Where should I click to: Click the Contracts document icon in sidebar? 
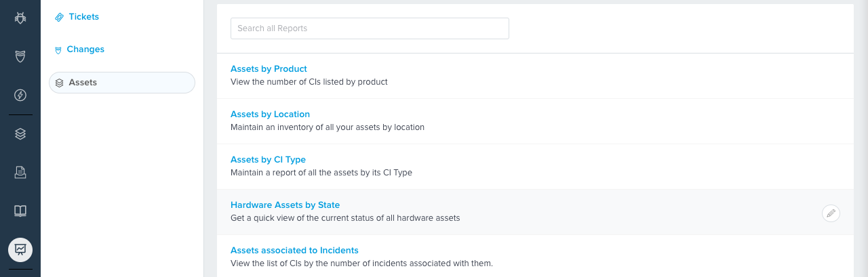(20, 173)
